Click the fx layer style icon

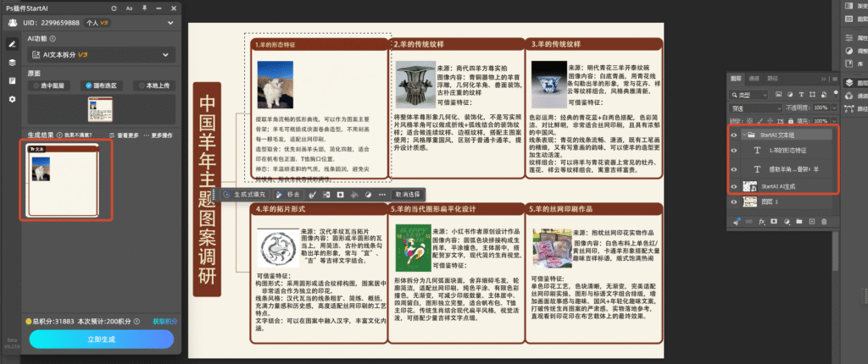761,221
